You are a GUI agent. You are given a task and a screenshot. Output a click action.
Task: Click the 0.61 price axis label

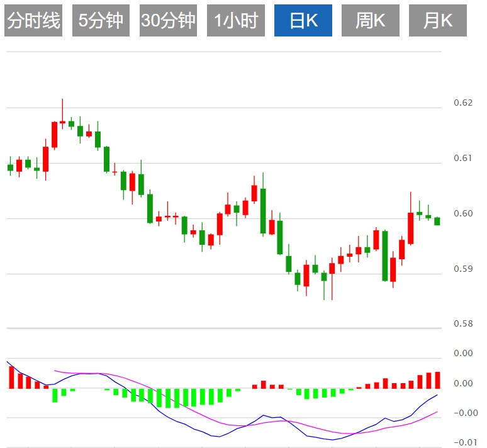click(x=462, y=158)
